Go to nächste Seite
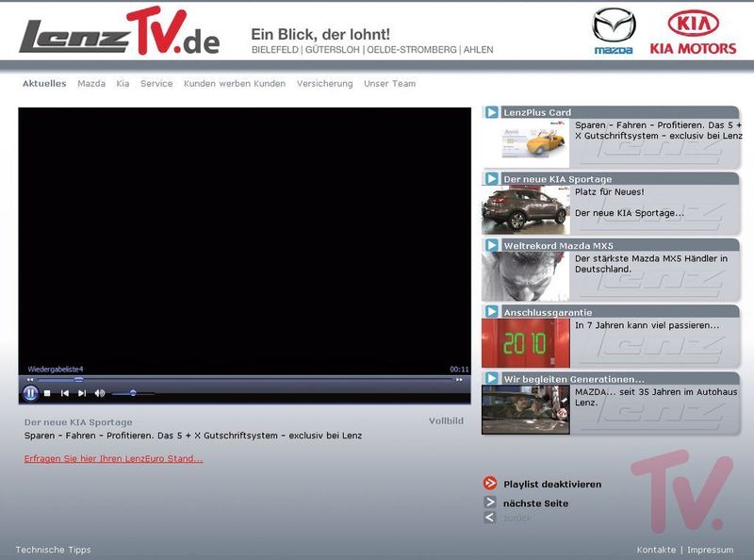The image size is (754, 560). click(x=535, y=503)
